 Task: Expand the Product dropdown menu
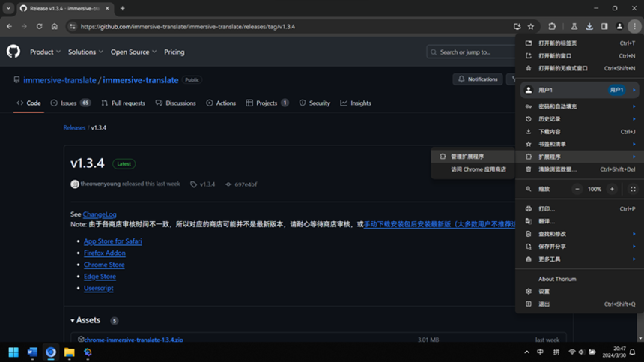click(45, 52)
